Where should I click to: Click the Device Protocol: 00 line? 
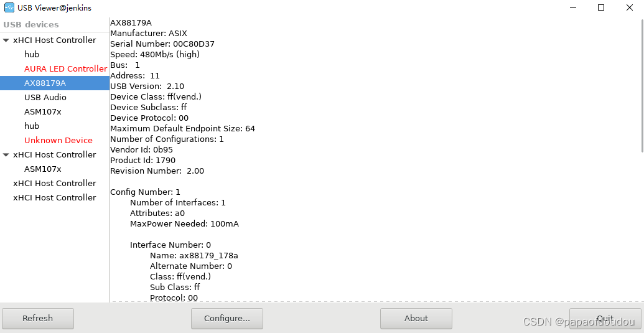[x=149, y=118]
